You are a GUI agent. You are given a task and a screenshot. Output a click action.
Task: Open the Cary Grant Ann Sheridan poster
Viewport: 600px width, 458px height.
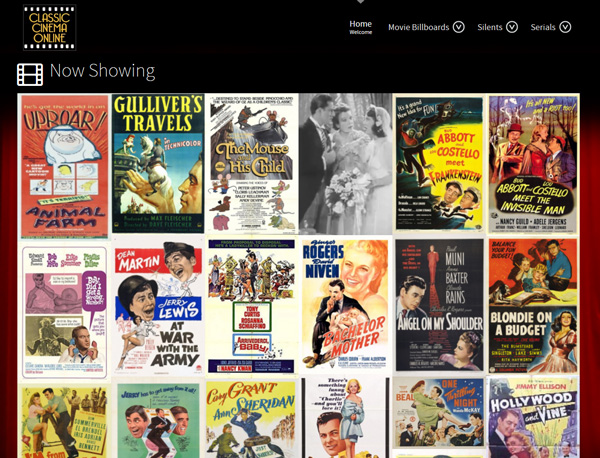(x=251, y=419)
